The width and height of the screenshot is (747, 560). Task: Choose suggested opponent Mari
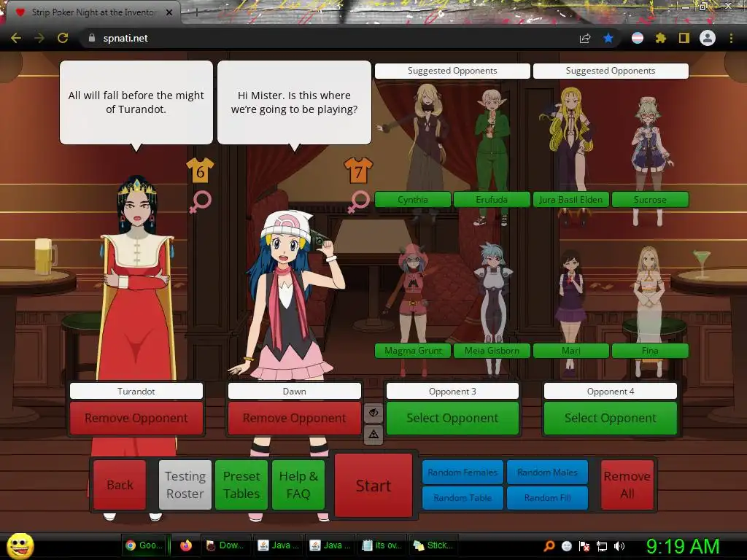click(x=570, y=351)
